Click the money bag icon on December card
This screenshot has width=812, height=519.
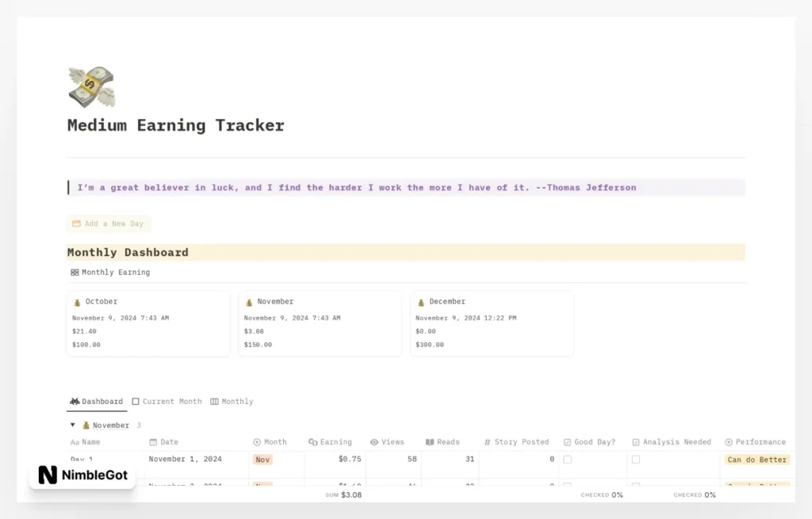pos(421,302)
